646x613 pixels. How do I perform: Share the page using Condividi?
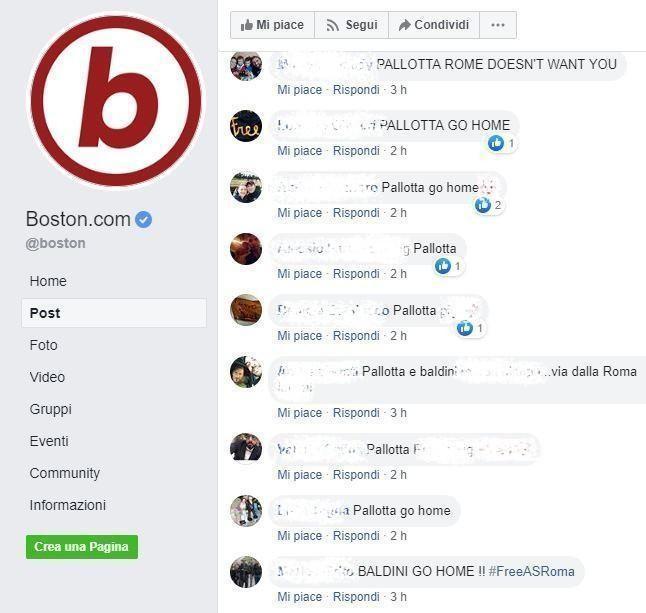434,25
